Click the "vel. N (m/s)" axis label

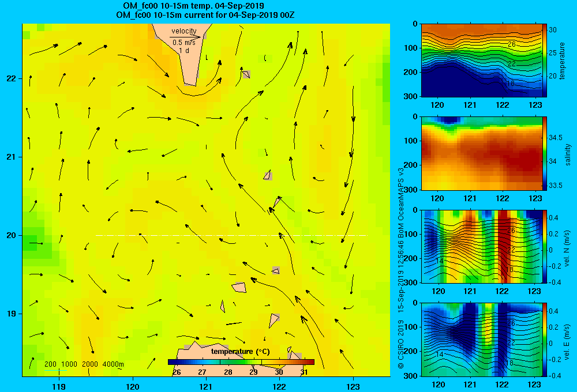pos(567,248)
